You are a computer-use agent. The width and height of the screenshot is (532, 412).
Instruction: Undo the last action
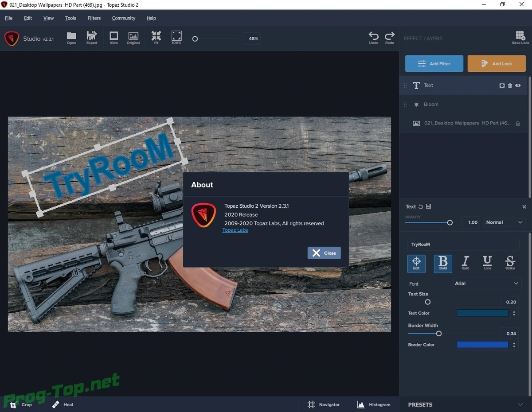point(374,38)
